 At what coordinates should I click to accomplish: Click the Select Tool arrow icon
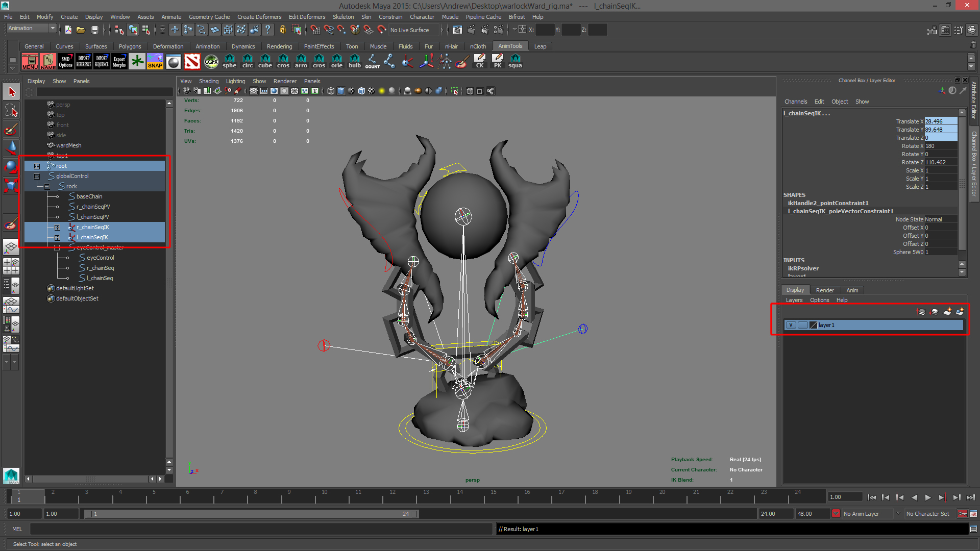(x=11, y=92)
